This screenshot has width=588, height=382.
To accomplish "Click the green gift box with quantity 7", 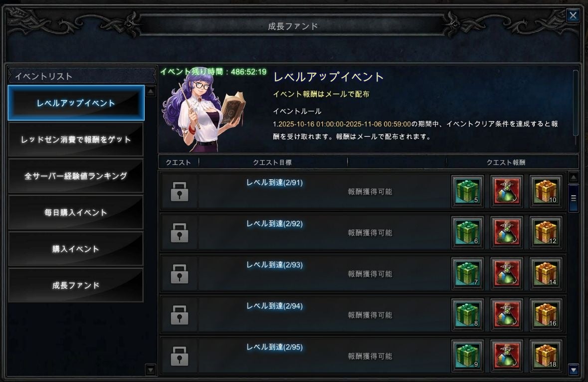I will (x=468, y=274).
